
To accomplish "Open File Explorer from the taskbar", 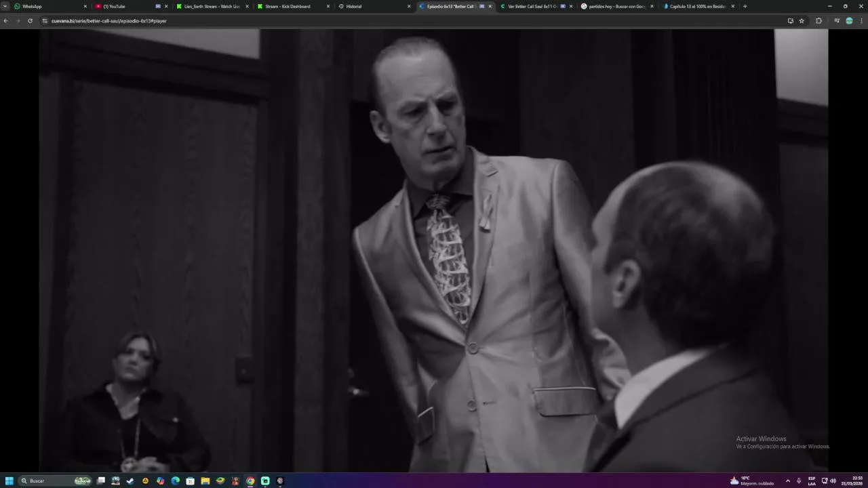I will (x=205, y=481).
